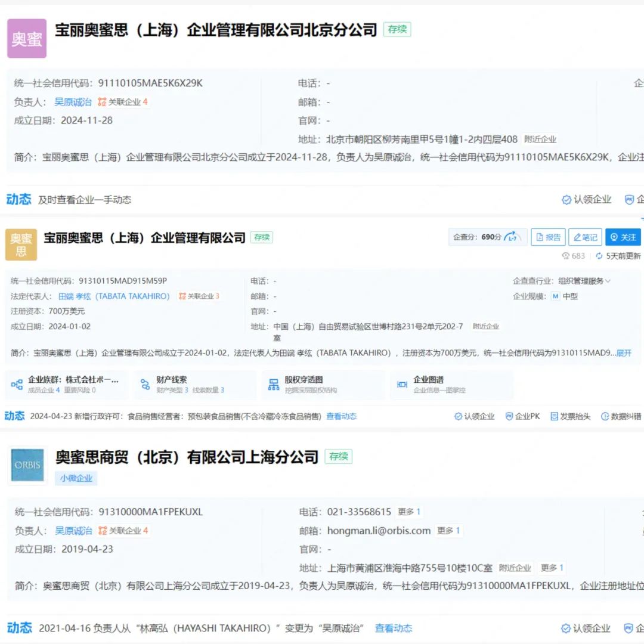The width and height of the screenshot is (644, 644).
Task: Click 发票抬头 invoice header option
Action: tap(570, 416)
